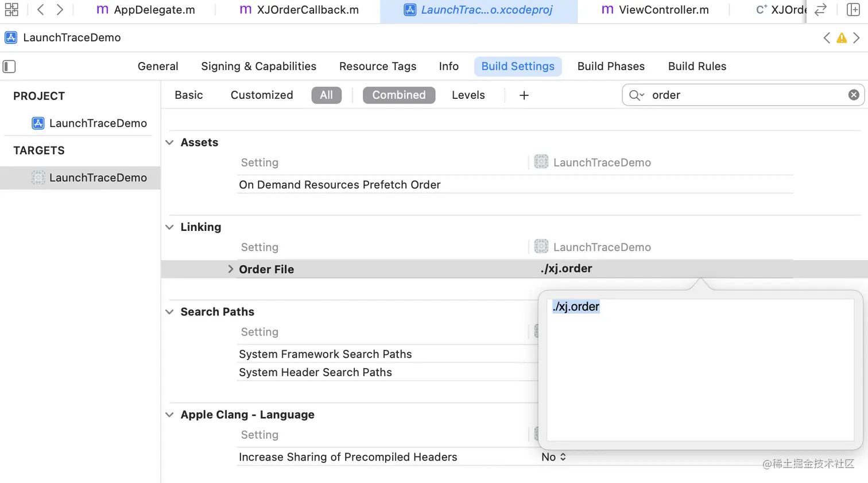Viewport: 868px width, 483px height.
Task: Switch to the Info tab
Action: click(449, 66)
